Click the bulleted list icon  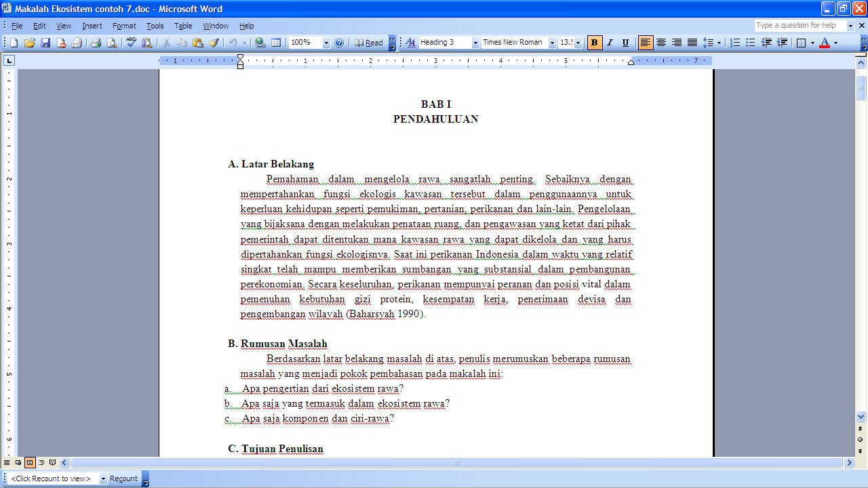[x=751, y=43]
